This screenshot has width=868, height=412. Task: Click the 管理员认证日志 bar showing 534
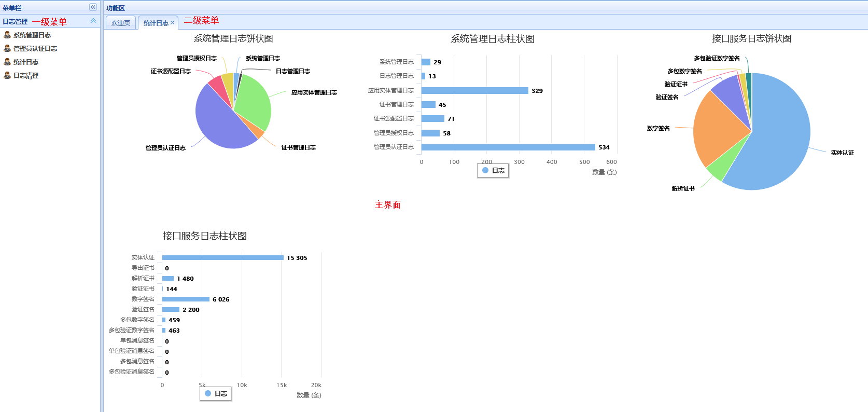(508, 147)
